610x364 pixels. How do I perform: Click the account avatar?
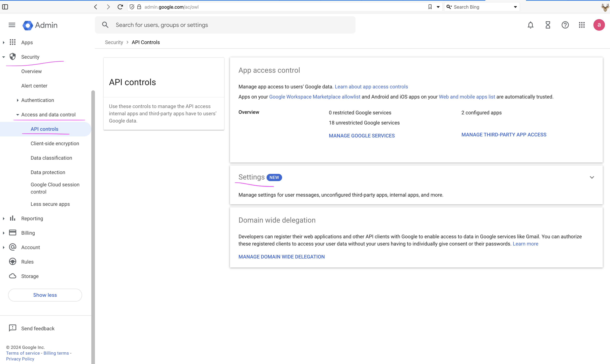[599, 25]
